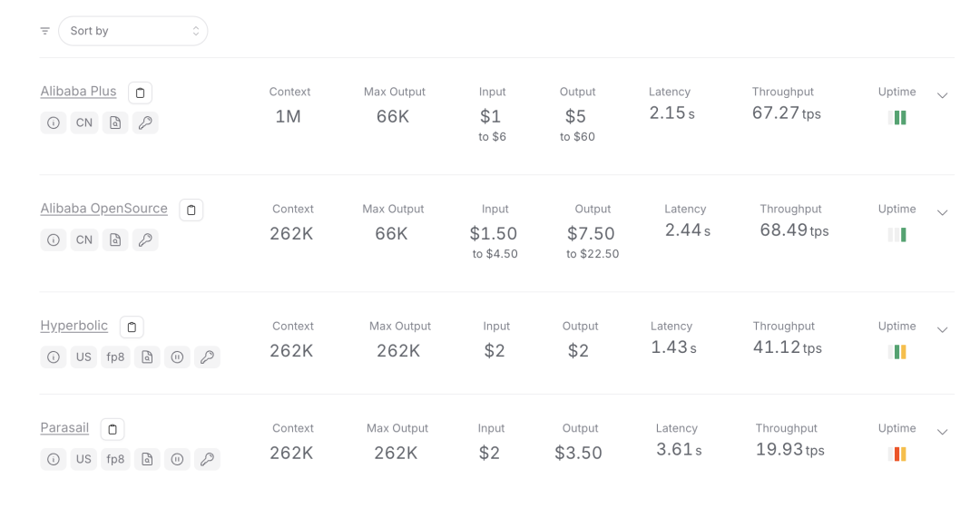This screenshot has width=980, height=508.
Task: Expand the Hyperbolic provider row
Action: pyautogui.click(x=942, y=329)
